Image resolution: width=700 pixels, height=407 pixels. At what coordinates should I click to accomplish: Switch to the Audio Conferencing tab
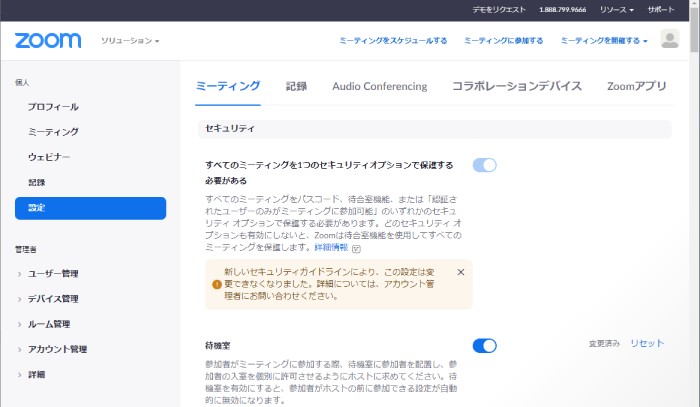point(379,86)
